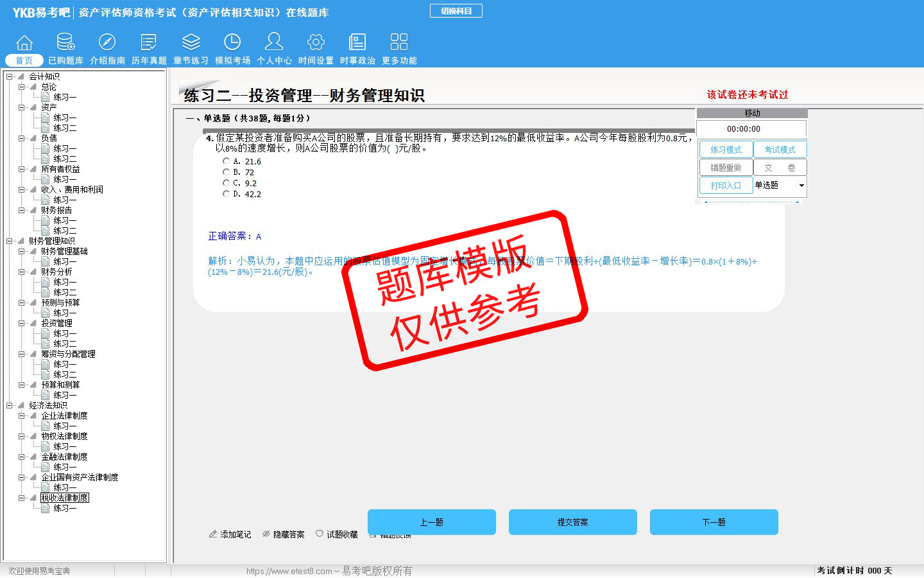The image size is (924, 578).
Task: Open 模拟考场 clock icon
Action: click(232, 43)
